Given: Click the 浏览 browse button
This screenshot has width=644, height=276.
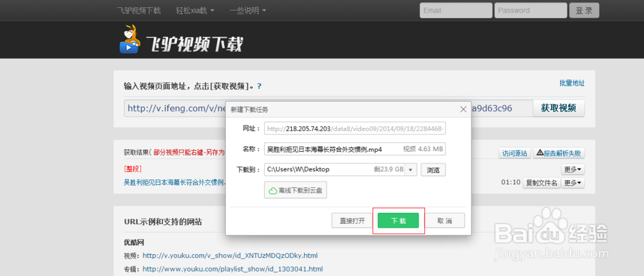Looking at the screenshot, I should [433, 170].
